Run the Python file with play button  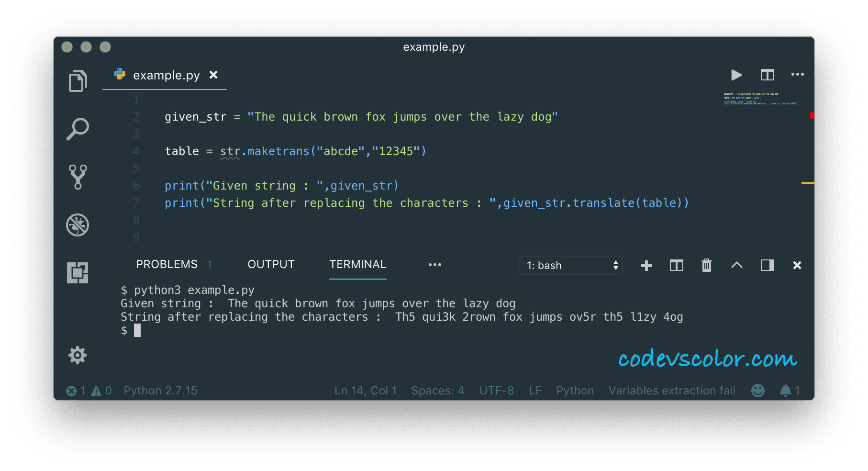[x=737, y=75]
